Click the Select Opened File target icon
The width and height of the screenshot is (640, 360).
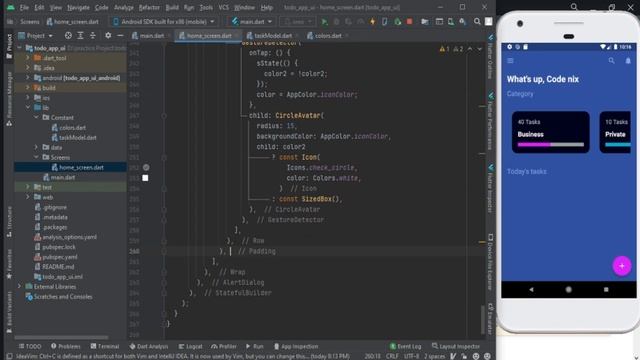click(68, 36)
